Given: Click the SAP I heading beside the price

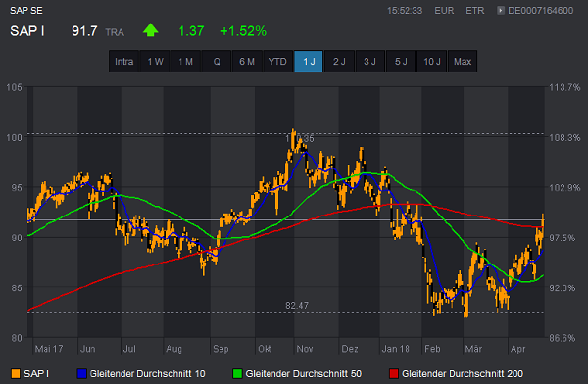Looking at the screenshot, I should (27, 31).
